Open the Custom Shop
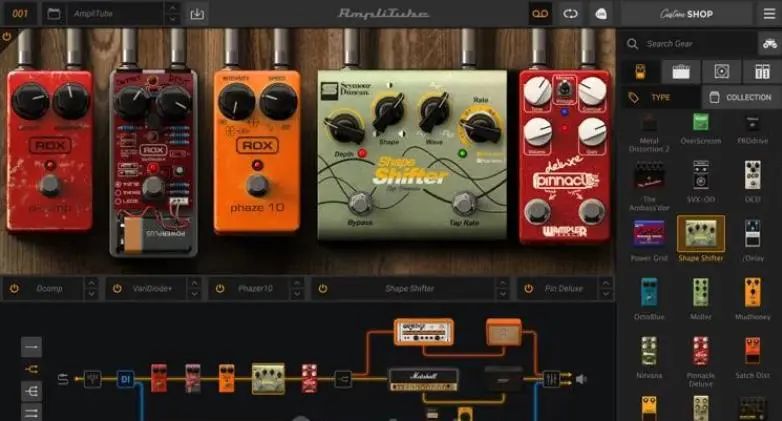The width and height of the screenshot is (782, 421). coord(686,14)
